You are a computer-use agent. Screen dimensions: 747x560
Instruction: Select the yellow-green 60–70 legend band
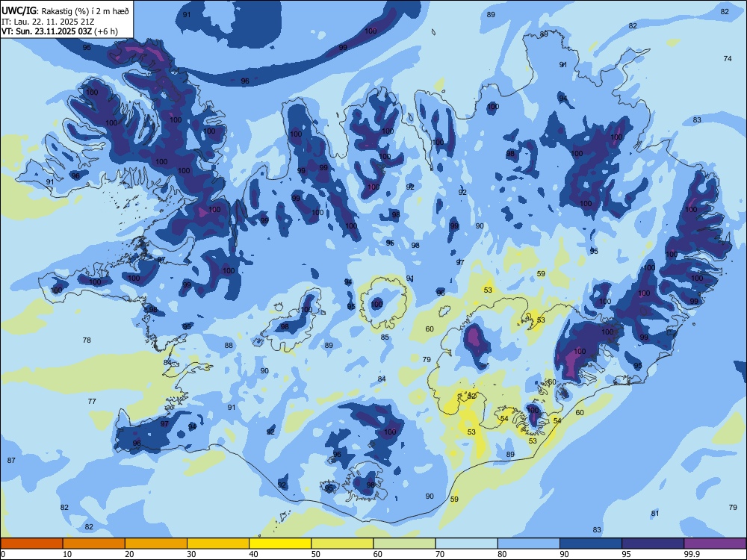click(404, 544)
